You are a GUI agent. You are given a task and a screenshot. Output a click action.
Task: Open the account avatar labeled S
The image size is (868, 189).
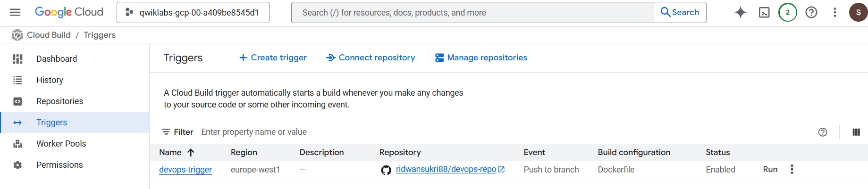point(858,13)
